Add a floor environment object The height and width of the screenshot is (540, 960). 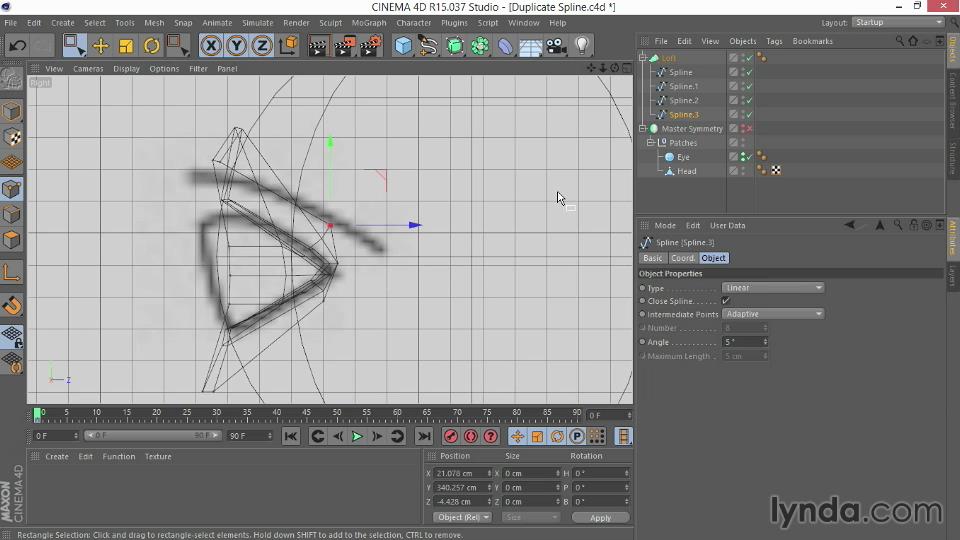530,46
